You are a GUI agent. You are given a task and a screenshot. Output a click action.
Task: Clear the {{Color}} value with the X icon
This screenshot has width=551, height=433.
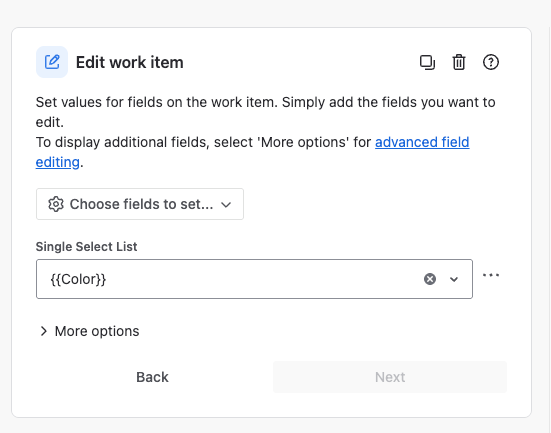point(430,279)
